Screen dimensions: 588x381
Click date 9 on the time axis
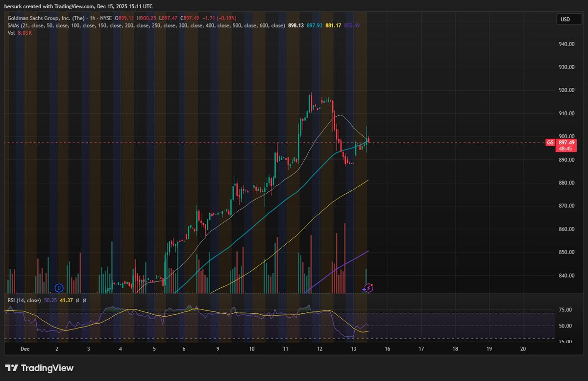pos(218,349)
